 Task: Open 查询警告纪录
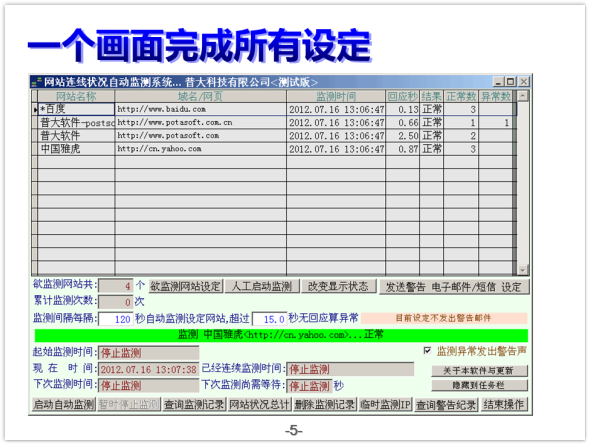click(x=446, y=405)
